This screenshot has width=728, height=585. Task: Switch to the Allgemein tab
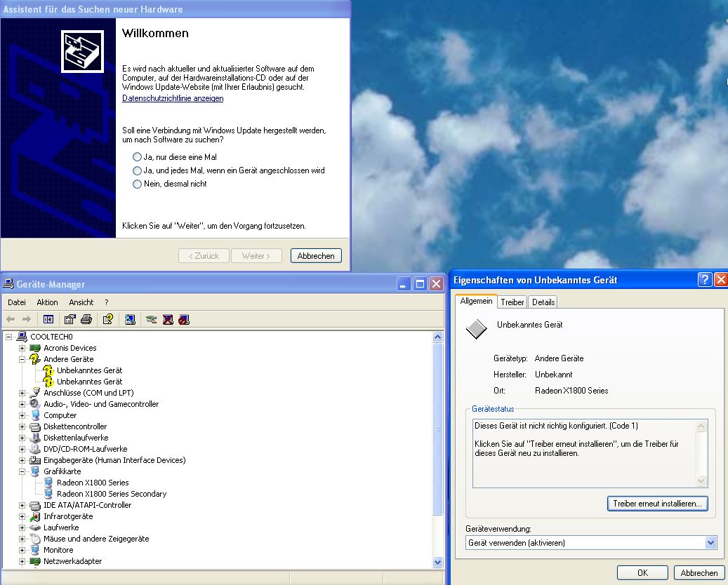click(x=476, y=301)
